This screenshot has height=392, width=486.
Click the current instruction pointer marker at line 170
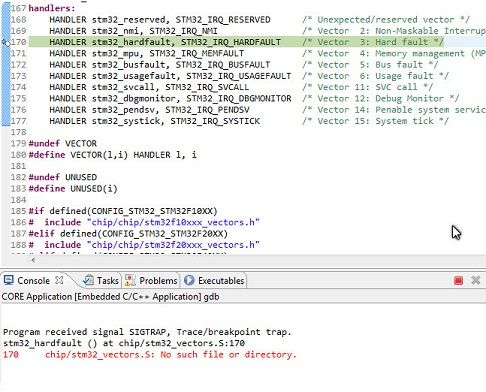tap(5, 42)
